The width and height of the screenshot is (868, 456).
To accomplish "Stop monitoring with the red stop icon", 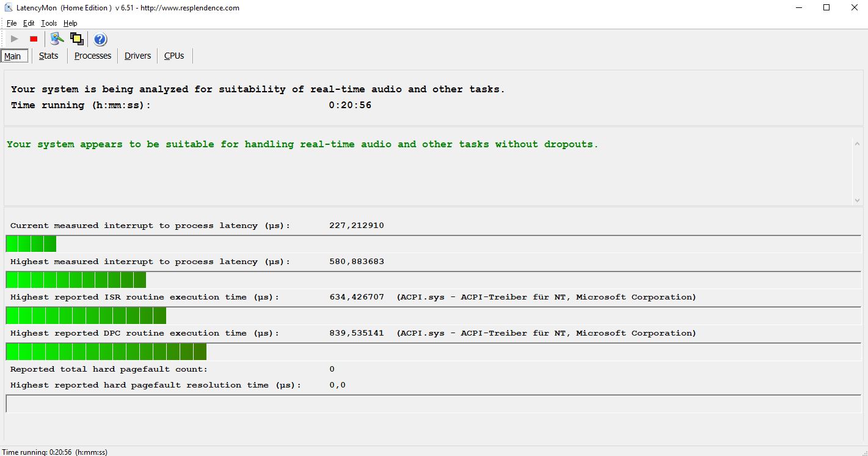I will pyautogui.click(x=34, y=39).
